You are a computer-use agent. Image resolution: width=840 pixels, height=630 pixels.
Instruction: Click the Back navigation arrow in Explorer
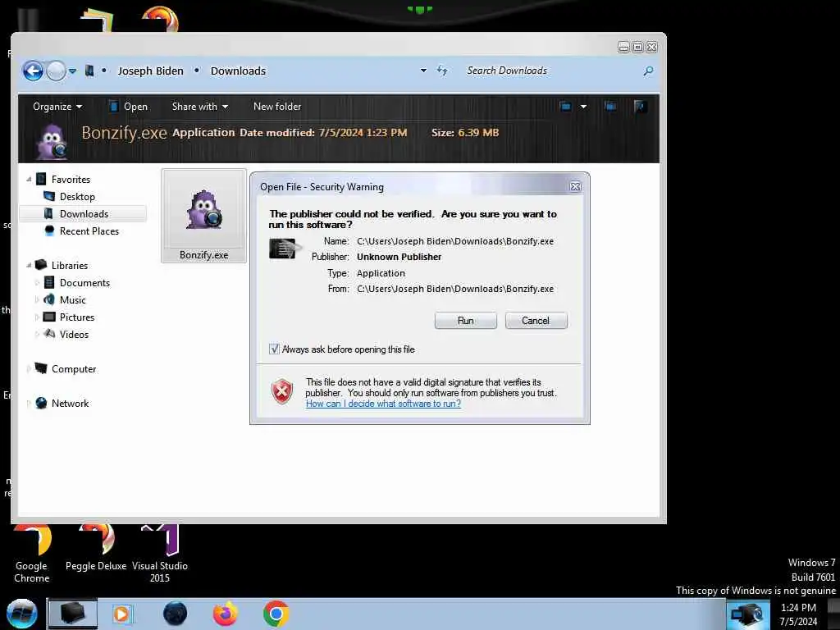pyautogui.click(x=33, y=71)
